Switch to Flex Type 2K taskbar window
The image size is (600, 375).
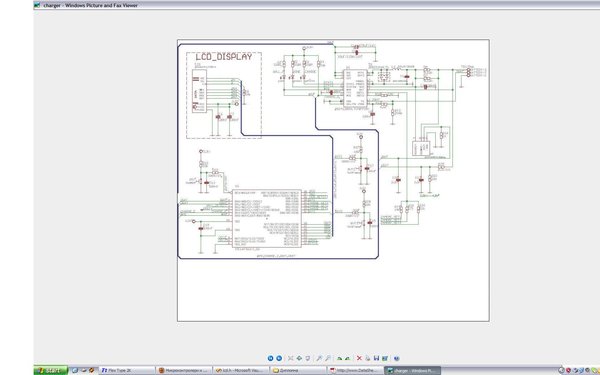tap(127, 370)
